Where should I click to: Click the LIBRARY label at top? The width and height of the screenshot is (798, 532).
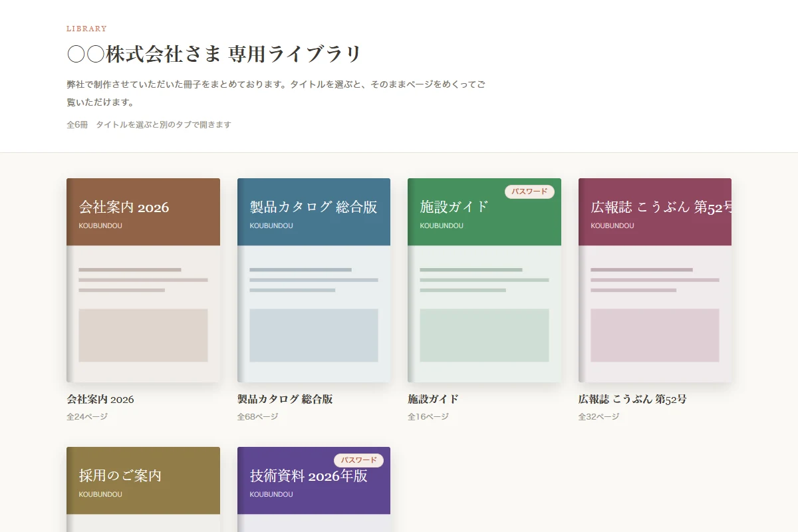86,29
